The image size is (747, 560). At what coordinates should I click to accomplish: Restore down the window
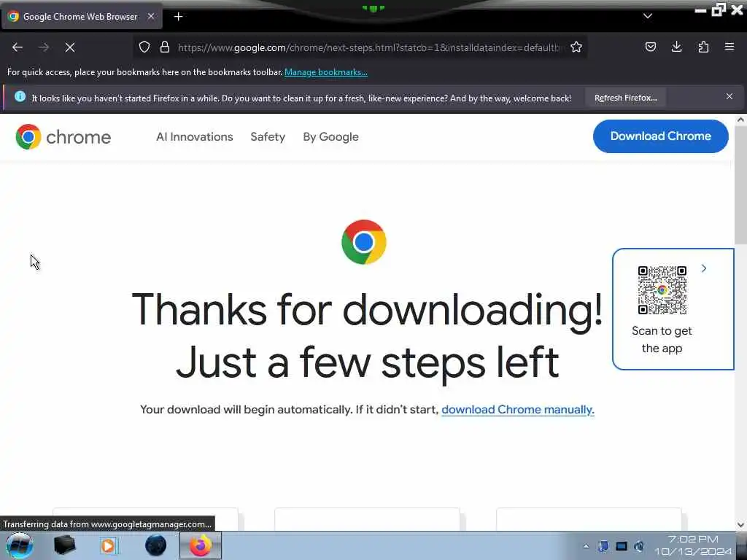[719, 9]
